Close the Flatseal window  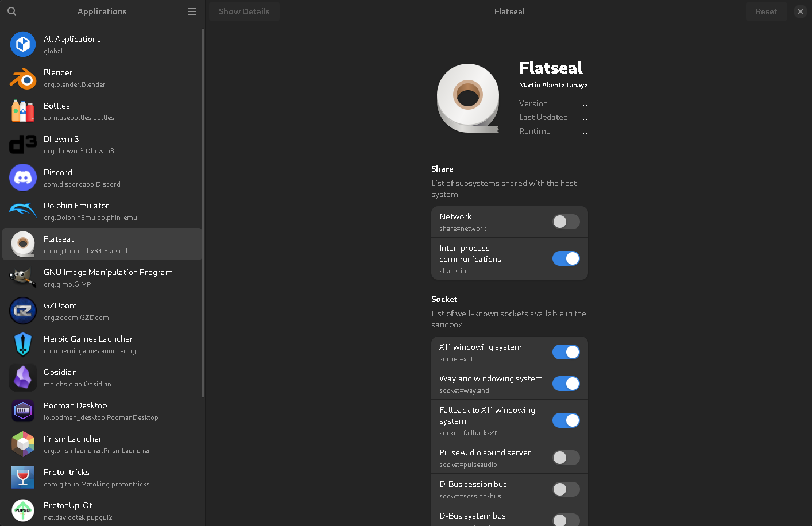click(800, 11)
